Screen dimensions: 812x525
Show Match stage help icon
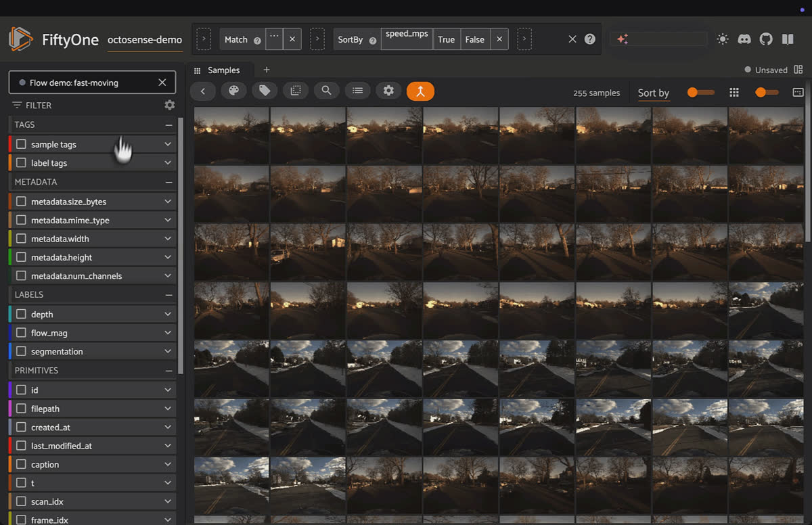coord(257,40)
